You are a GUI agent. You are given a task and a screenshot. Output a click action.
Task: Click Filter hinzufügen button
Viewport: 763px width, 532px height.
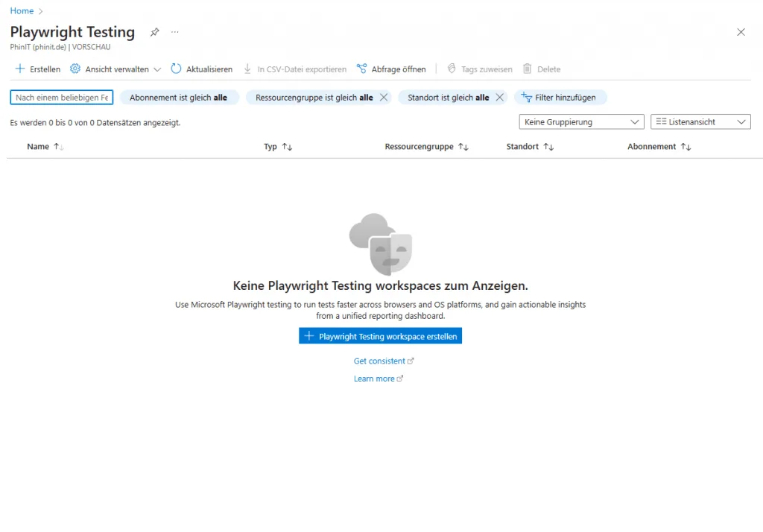(560, 98)
